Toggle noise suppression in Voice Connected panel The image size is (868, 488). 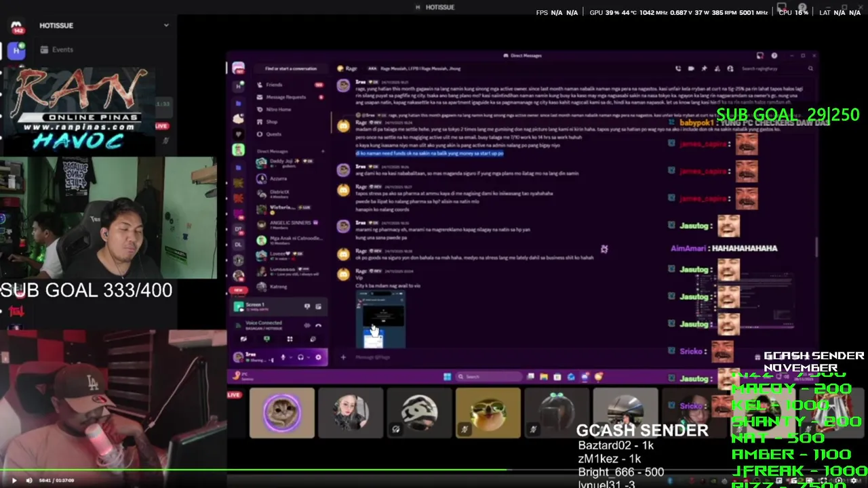coord(307,325)
